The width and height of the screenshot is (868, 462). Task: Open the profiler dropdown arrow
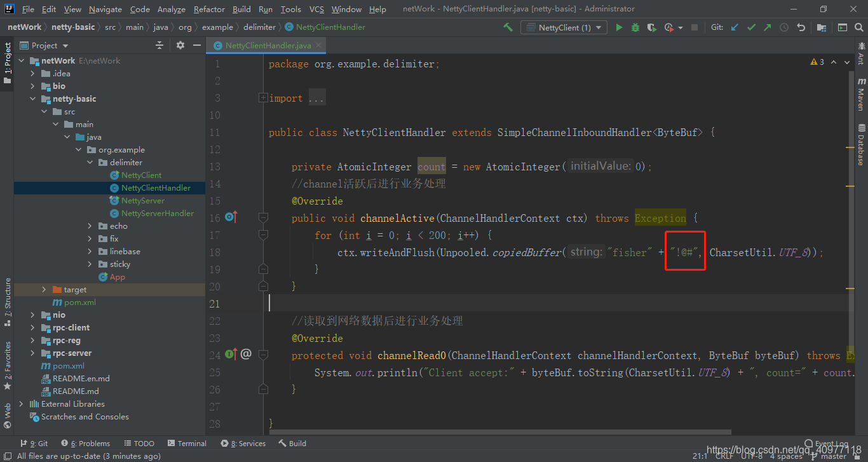click(681, 28)
